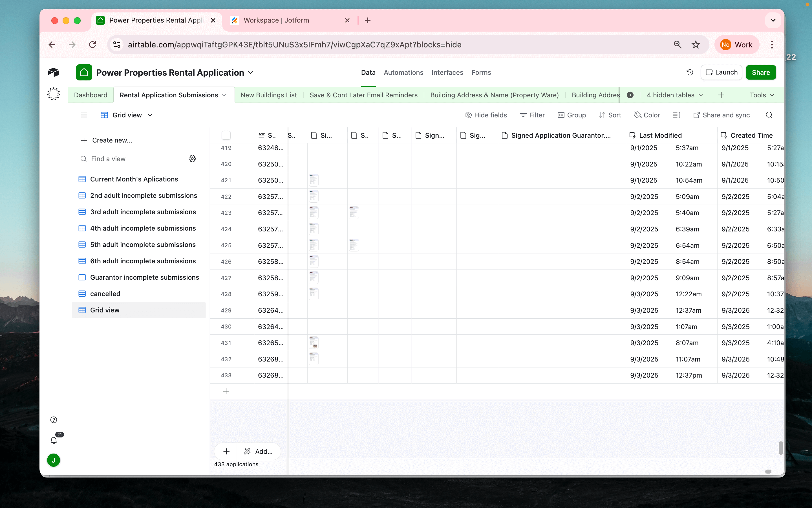This screenshot has width=812, height=508.
Task: Click Signed Application Guarantor column header
Action: click(562, 135)
